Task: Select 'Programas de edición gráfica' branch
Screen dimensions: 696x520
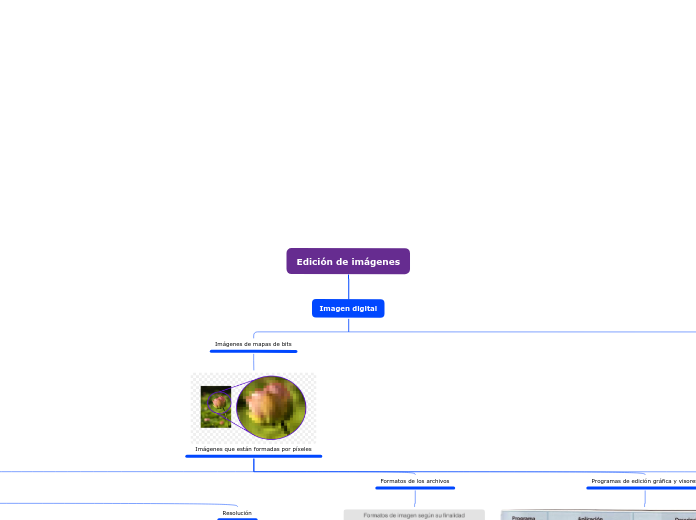Action: 642,481
